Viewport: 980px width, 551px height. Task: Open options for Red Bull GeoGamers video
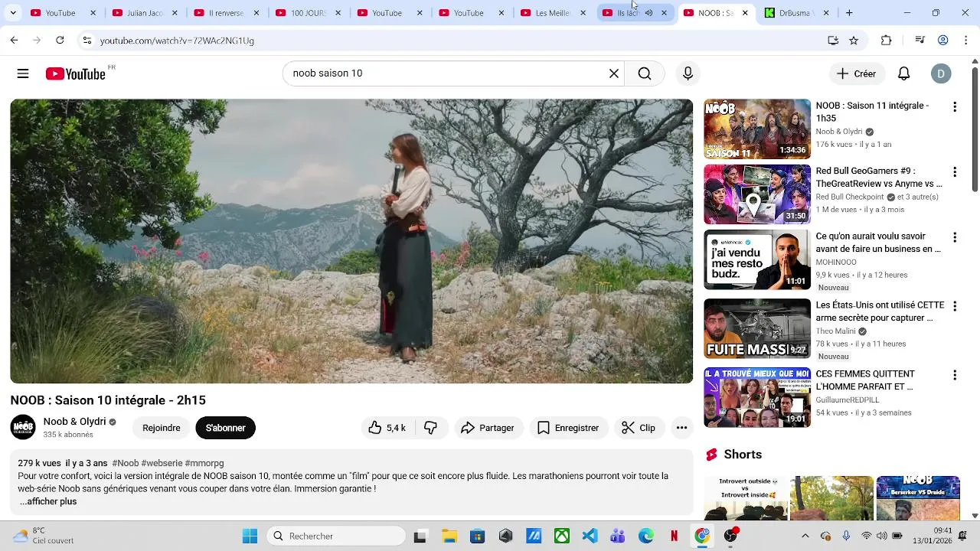954,172
